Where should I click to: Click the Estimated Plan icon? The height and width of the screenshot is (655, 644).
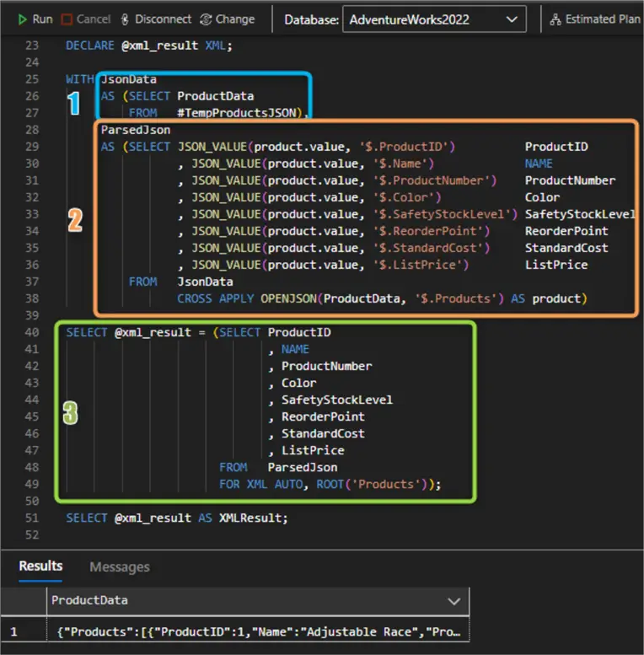555,19
